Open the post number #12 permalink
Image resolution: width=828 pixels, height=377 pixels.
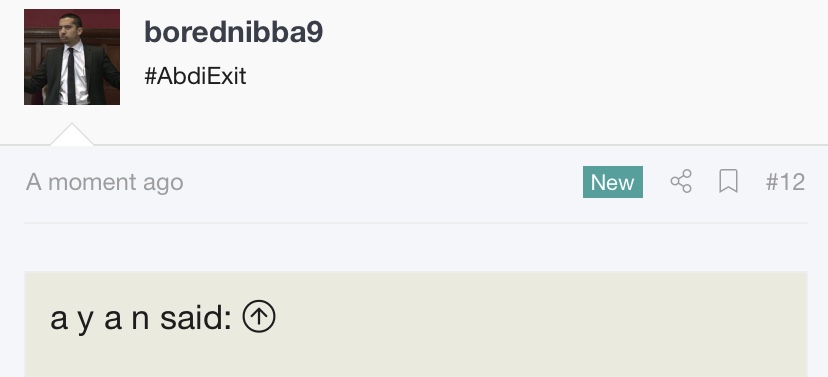[x=785, y=182]
